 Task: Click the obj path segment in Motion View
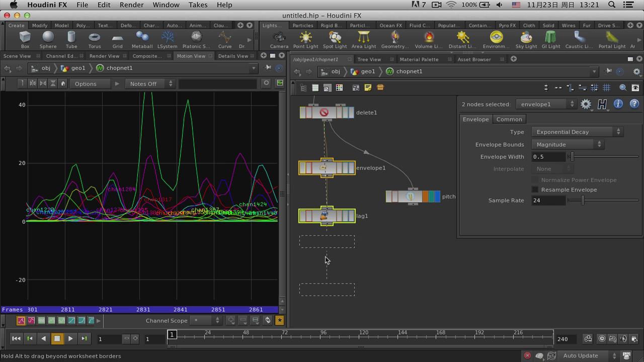click(41, 68)
